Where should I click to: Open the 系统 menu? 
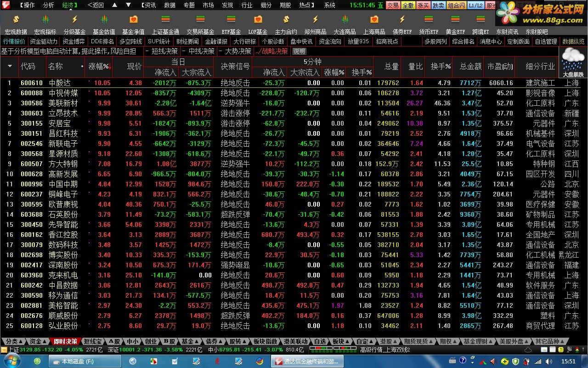pos(329,5)
